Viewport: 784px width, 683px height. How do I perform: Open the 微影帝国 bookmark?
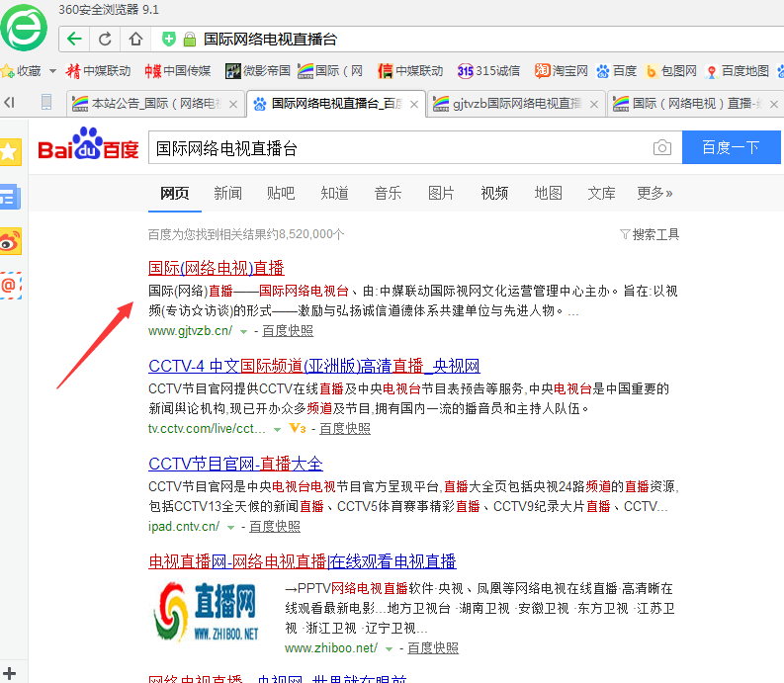coord(258,71)
